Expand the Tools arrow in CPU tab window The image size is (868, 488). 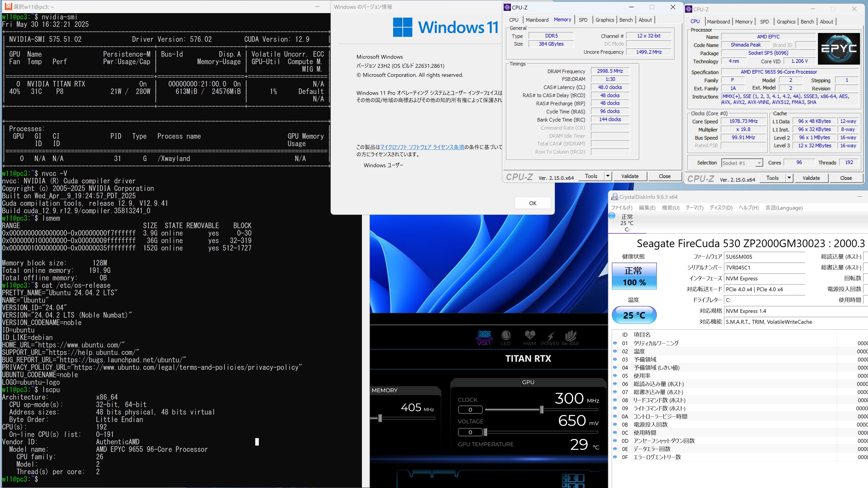[789, 178]
